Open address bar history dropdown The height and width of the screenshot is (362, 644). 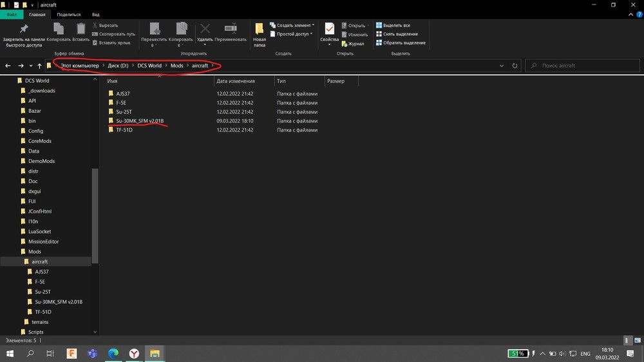(x=502, y=66)
